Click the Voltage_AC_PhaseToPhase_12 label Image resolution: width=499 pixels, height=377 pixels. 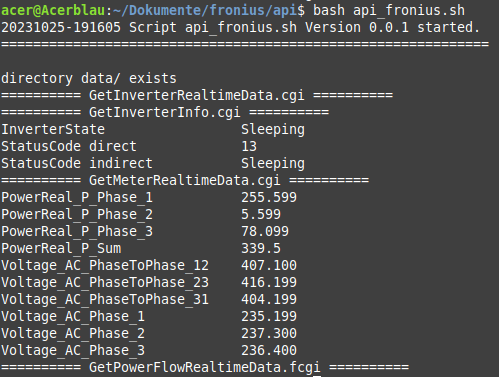coord(105,266)
